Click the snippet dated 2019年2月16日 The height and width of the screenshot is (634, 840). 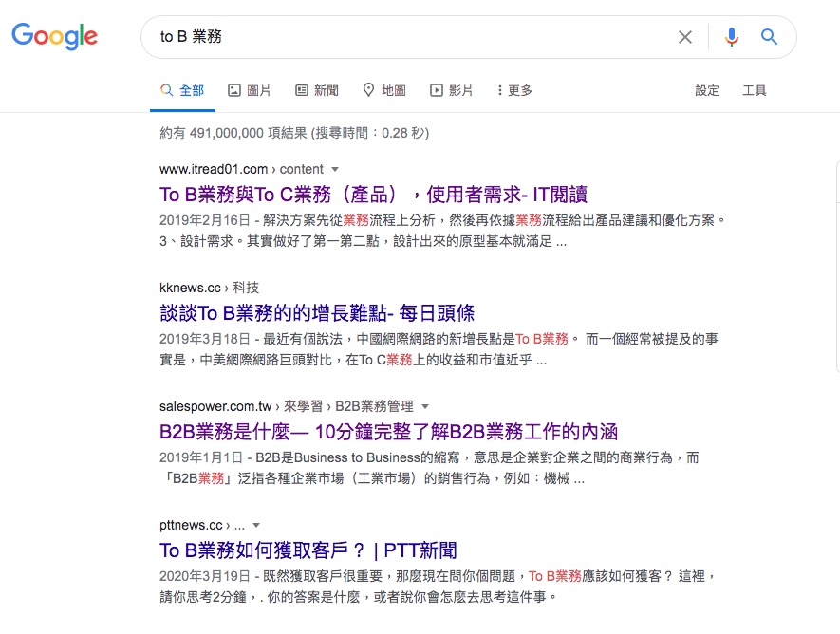tap(443, 231)
